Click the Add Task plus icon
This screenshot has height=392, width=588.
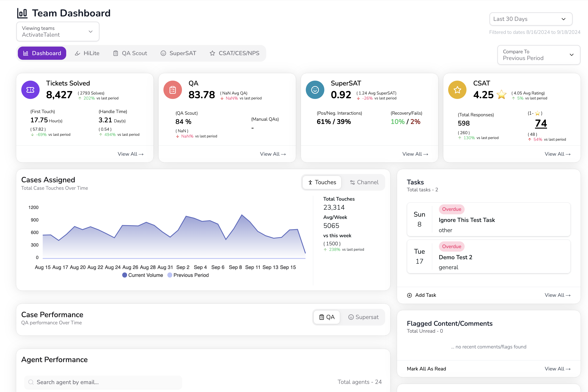coord(409,295)
